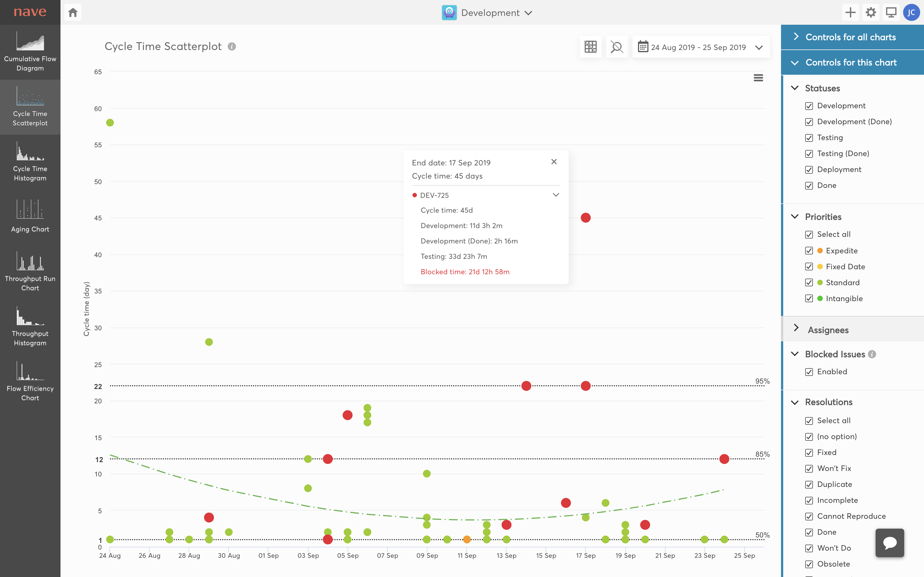This screenshot has height=577, width=924.
Task: Switch to the Aging Chart
Action: coord(30,216)
